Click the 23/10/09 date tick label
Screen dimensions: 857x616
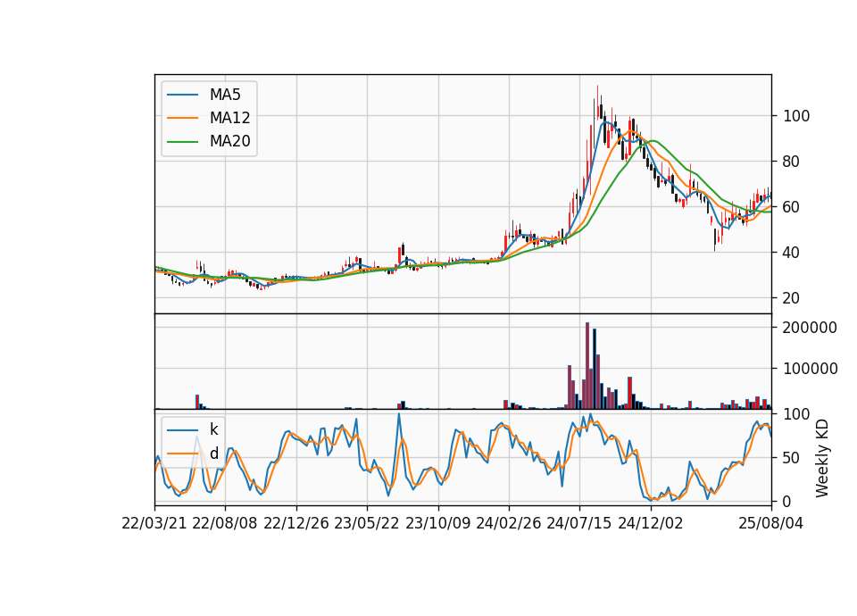pyautogui.click(x=437, y=523)
